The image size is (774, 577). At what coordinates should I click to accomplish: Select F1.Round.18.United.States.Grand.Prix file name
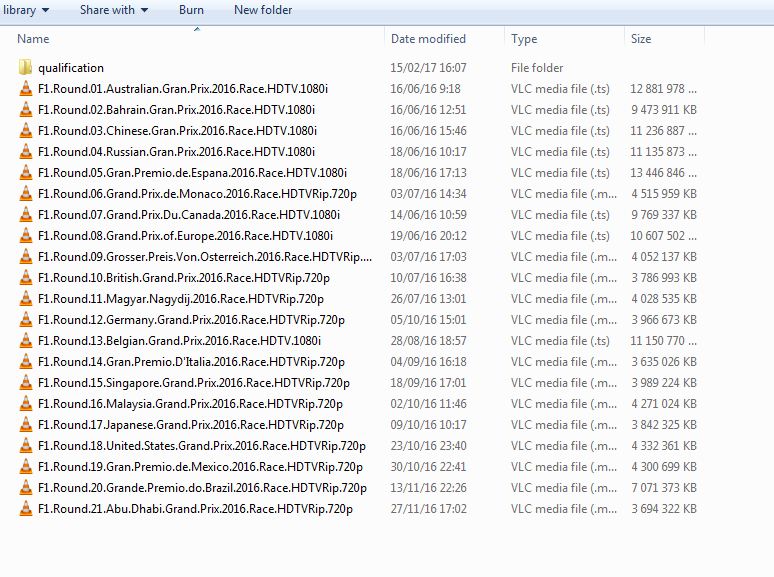click(201, 446)
